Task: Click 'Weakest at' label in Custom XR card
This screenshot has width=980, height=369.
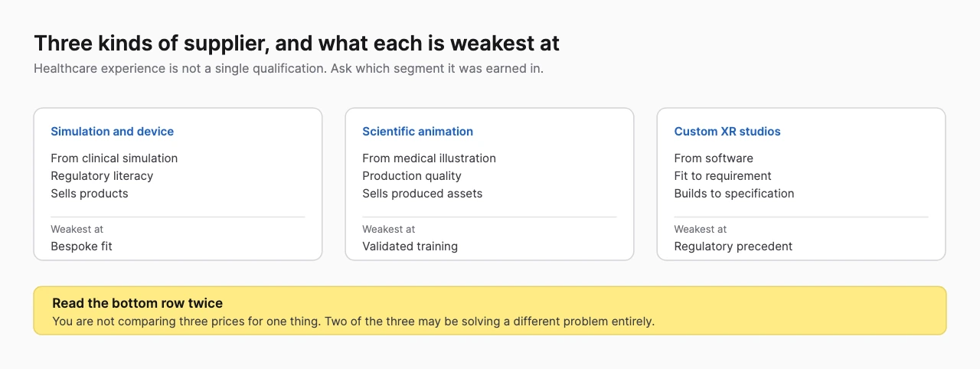Action: click(701, 229)
